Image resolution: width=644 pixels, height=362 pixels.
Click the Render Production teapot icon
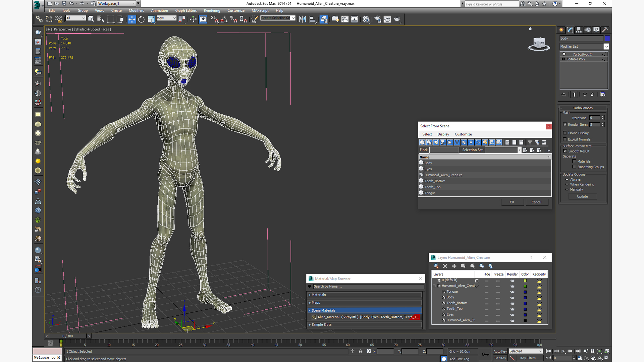(x=397, y=19)
